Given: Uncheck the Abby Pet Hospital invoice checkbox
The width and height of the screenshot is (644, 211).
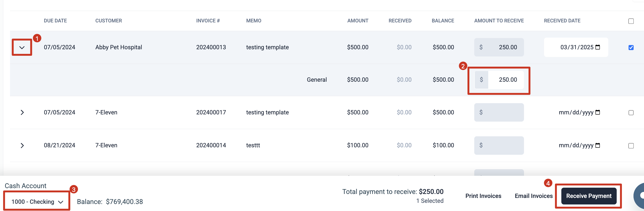Looking at the screenshot, I should pos(631,48).
